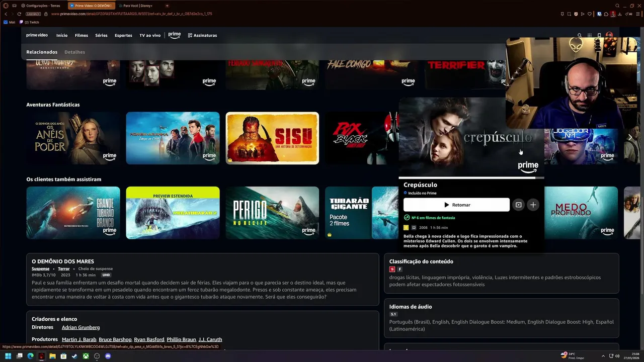Click the Cashback badge in address bar

[33, 14]
